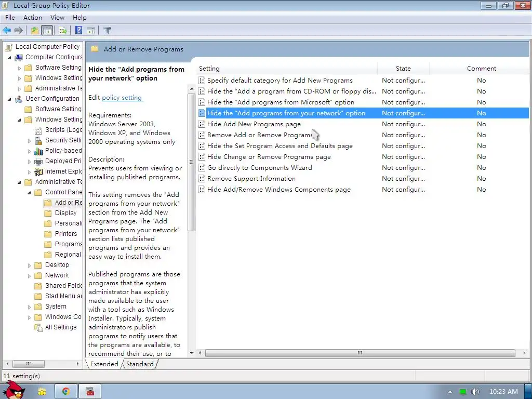Expand the Windows Components tree node
Image resolution: width=532 pixels, height=399 pixels.
pos(29,317)
